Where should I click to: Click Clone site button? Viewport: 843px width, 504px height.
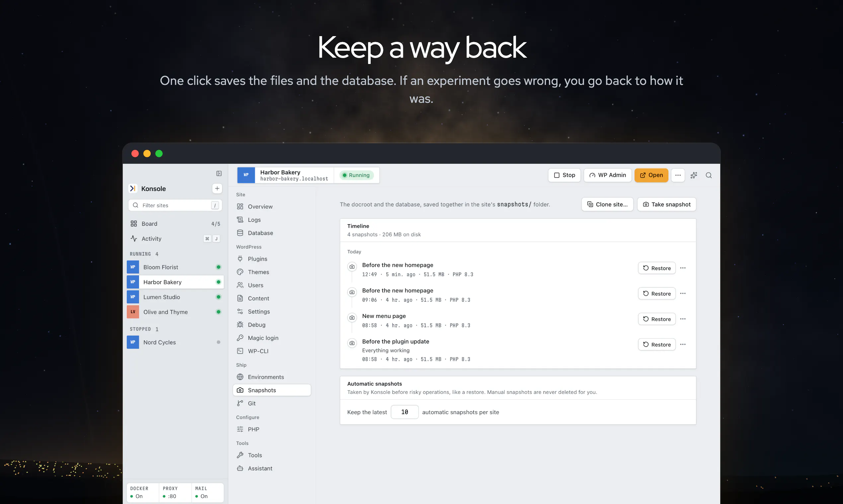607,204
